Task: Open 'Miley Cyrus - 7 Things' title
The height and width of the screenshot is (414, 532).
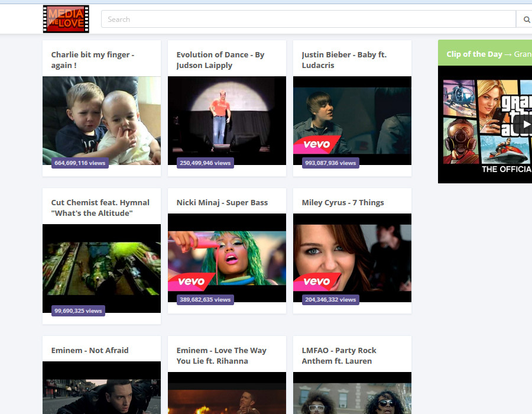Action: 343,203
